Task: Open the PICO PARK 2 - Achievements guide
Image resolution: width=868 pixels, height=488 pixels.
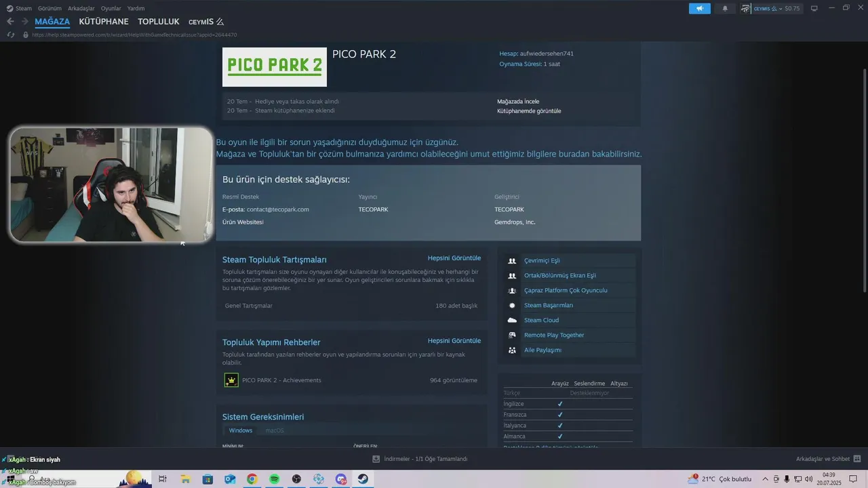Action: point(281,380)
